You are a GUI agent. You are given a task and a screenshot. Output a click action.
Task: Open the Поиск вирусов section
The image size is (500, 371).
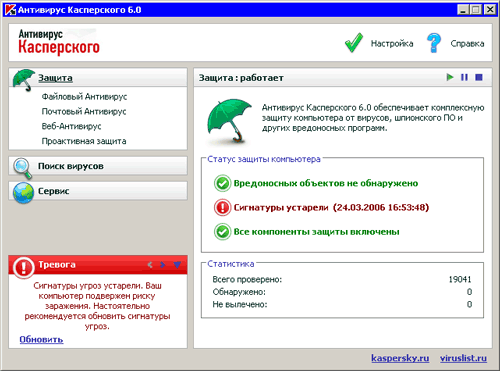tap(71, 166)
